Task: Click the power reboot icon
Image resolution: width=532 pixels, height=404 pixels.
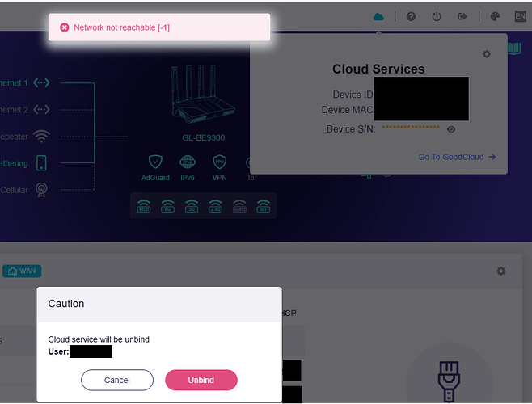Action: (437, 16)
